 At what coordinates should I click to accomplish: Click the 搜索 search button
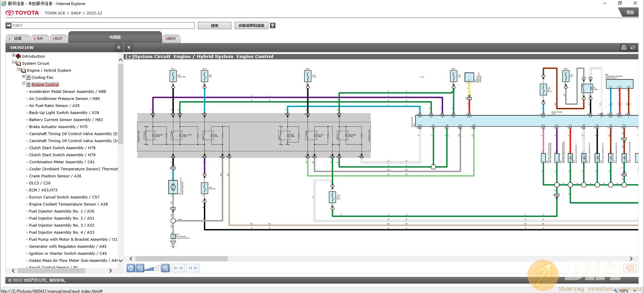215,25
